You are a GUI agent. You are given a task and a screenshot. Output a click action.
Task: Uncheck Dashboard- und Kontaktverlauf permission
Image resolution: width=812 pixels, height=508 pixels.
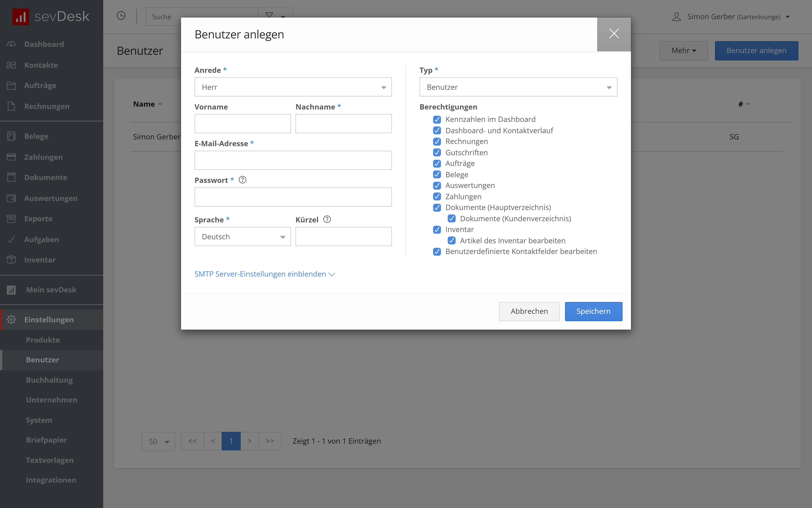click(437, 130)
